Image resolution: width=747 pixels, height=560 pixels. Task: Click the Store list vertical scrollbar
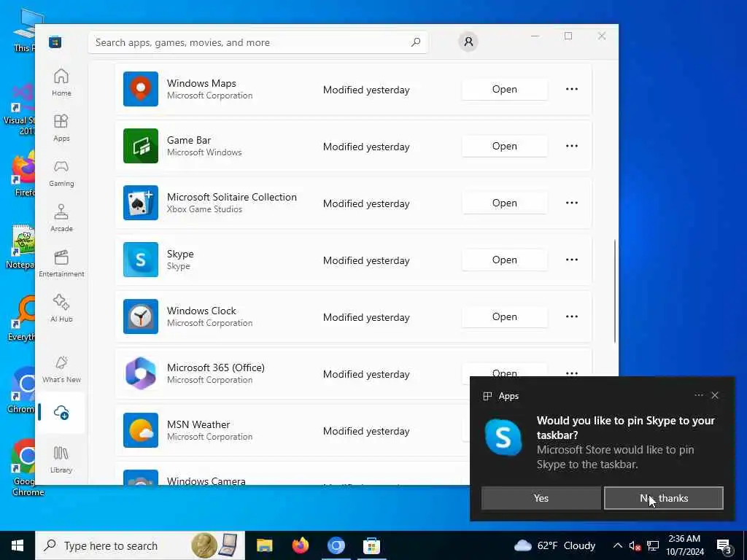(x=614, y=291)
